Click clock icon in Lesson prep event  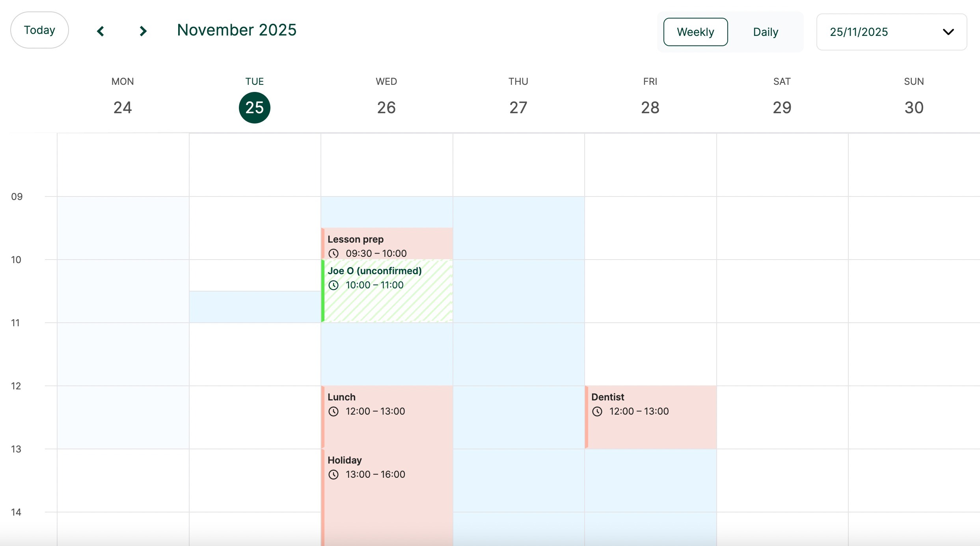coord(333,254)
